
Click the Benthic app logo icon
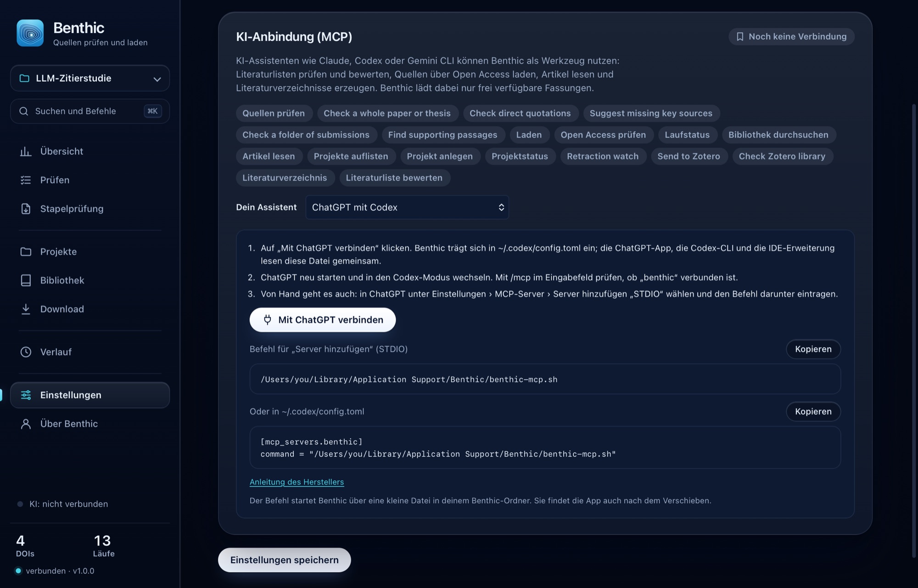(30, 33)
